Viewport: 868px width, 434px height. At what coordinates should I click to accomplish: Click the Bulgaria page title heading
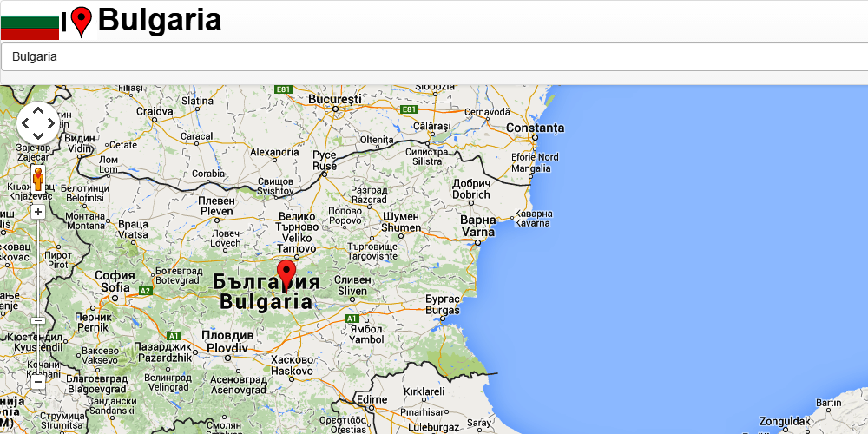pos(160,21)
